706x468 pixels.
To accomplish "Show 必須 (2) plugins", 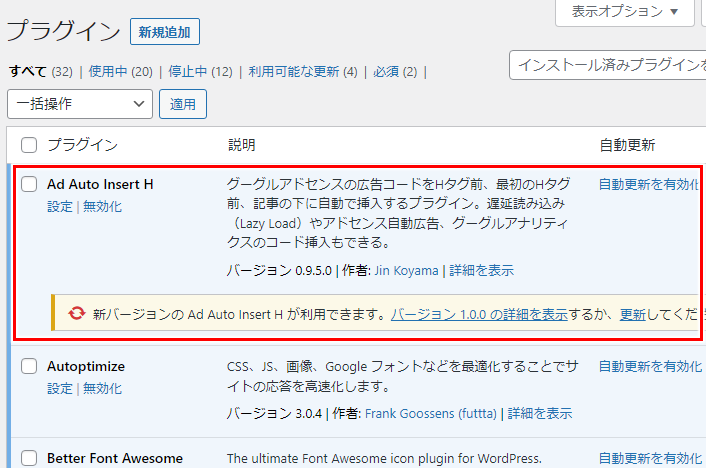I will tap(395, 72).
